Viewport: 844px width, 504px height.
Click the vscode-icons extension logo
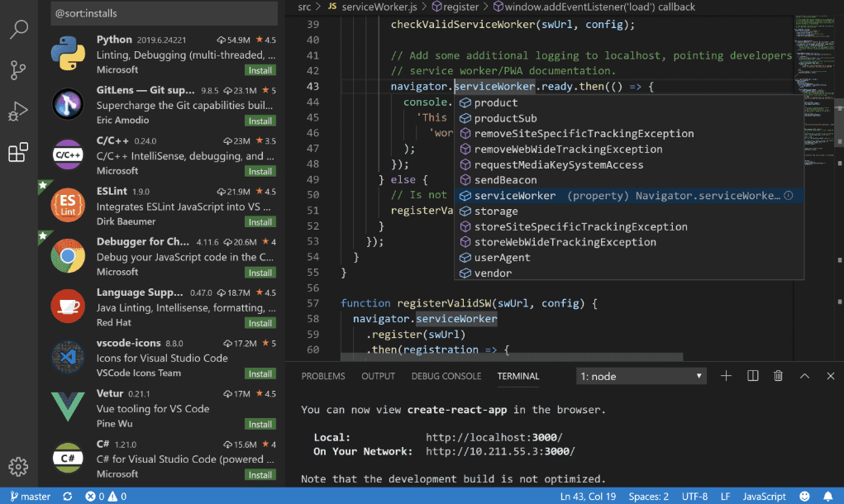click(x=68, y=357)
